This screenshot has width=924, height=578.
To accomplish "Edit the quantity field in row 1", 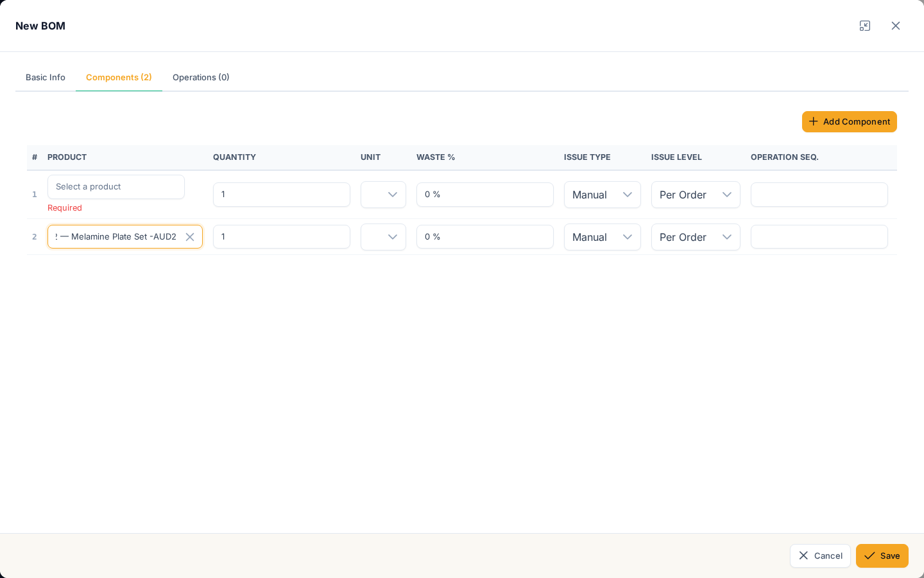I will pos(282,195).
